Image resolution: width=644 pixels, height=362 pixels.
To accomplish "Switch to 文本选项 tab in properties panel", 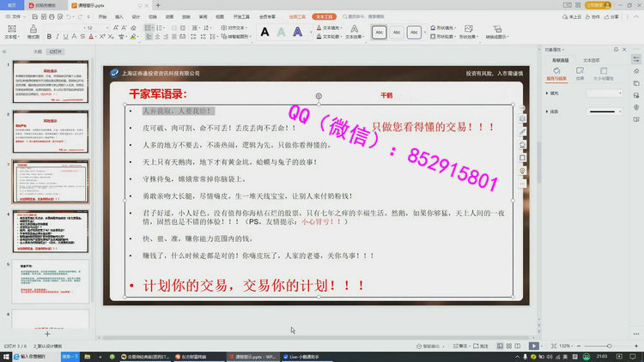I will coord(592,60).
